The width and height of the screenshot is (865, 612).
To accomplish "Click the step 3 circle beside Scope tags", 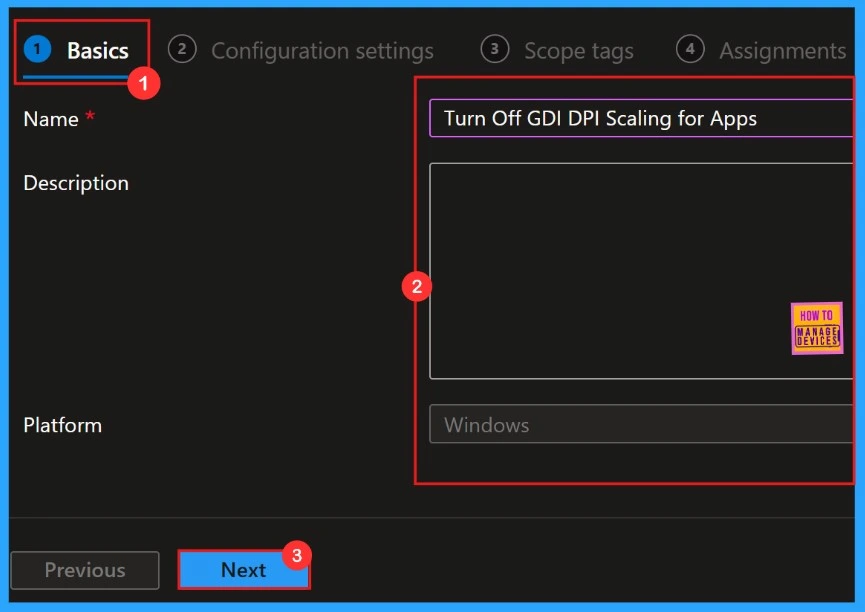I will 494,49.
